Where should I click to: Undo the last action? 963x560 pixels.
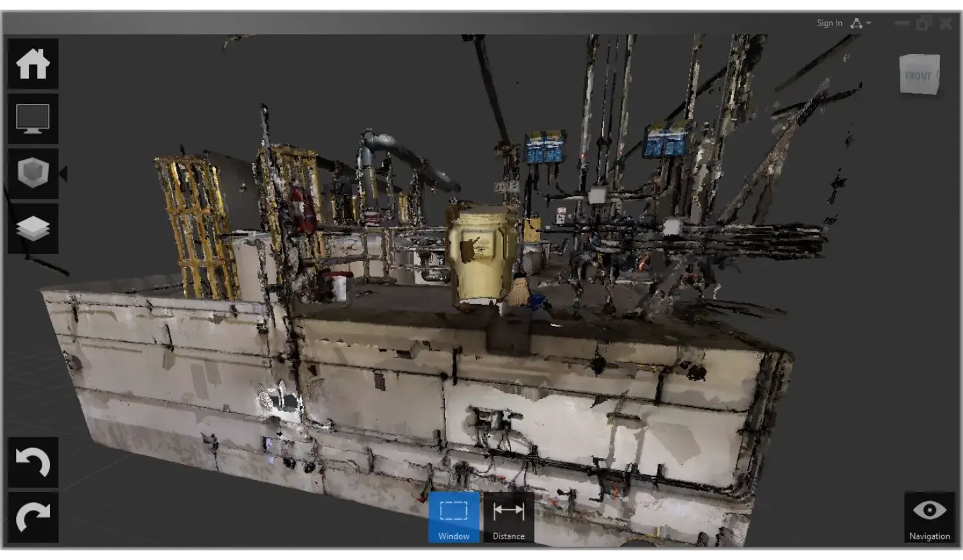point(33,462)
